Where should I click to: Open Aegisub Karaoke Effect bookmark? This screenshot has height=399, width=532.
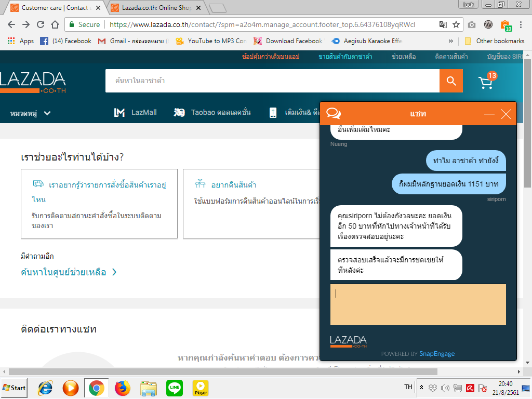click(367, 41)
